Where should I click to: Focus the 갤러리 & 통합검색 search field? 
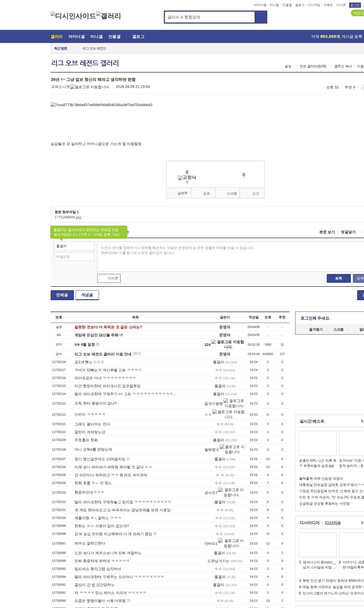point(210,17)
